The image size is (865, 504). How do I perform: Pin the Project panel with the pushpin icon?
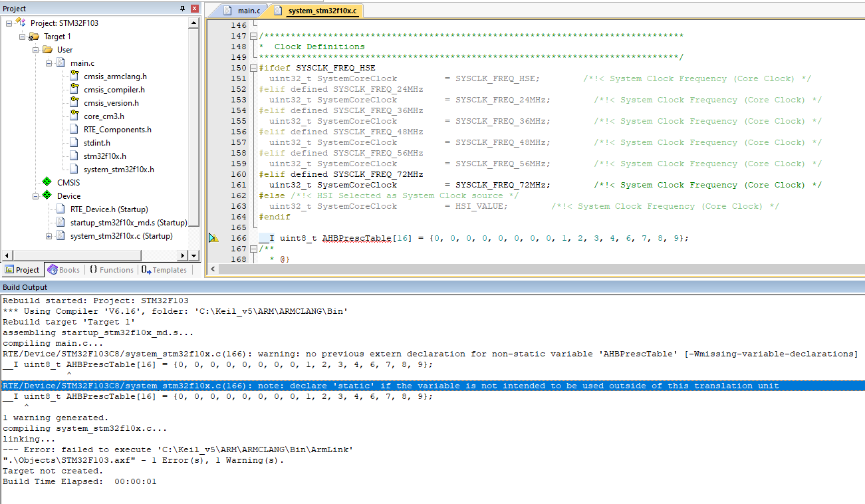tap(183, 9)
